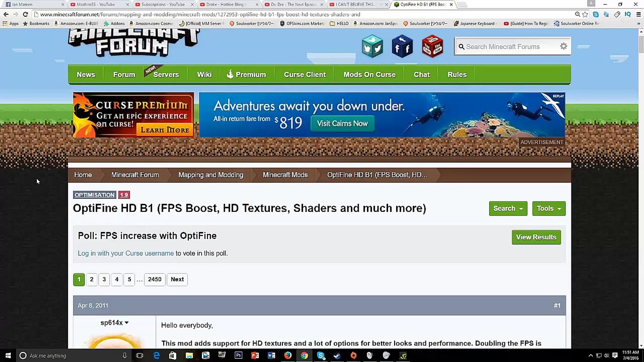
Task: Open the Rules menu item
Action: click(x=457, y=74)
